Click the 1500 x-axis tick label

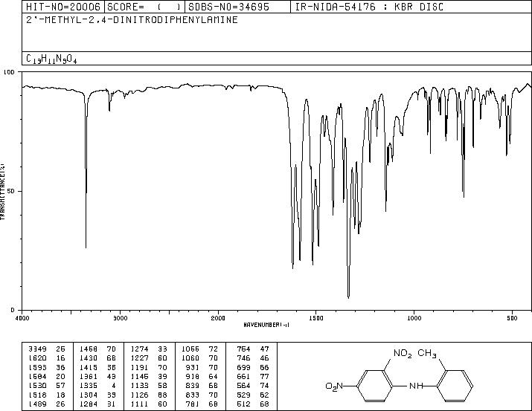[316, 318]
